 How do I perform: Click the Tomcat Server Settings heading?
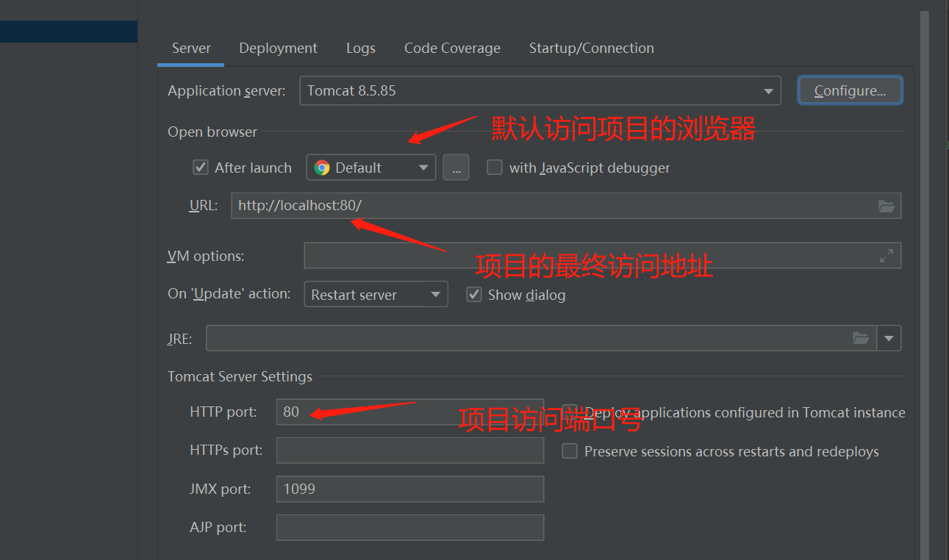click(x=240, y=376)
